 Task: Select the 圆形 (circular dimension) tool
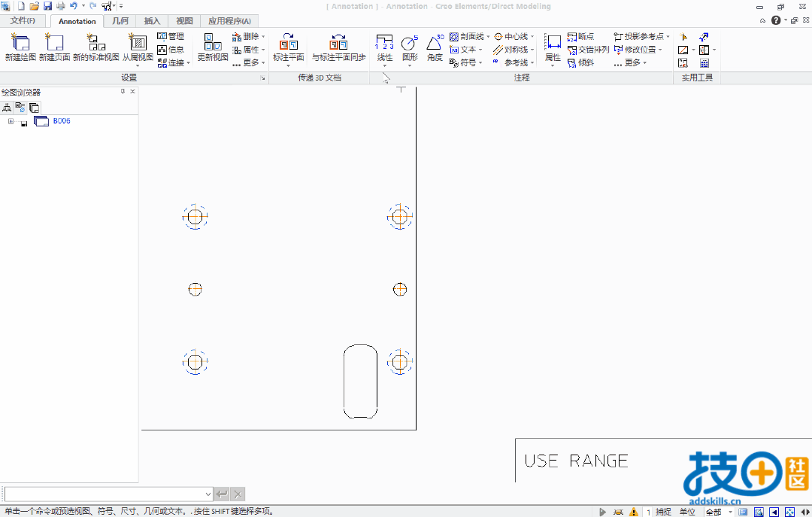[410, 47]
